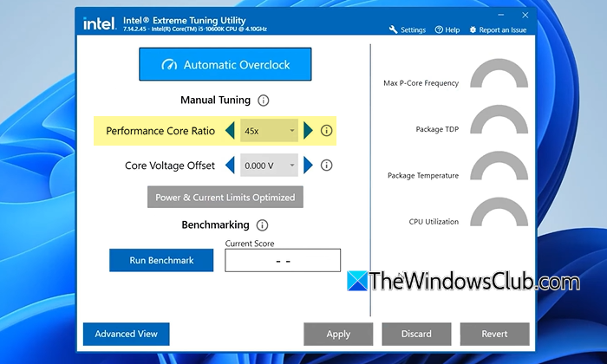
Task: Click the Automatic Overclock button
Action: (x=225, y=64)
